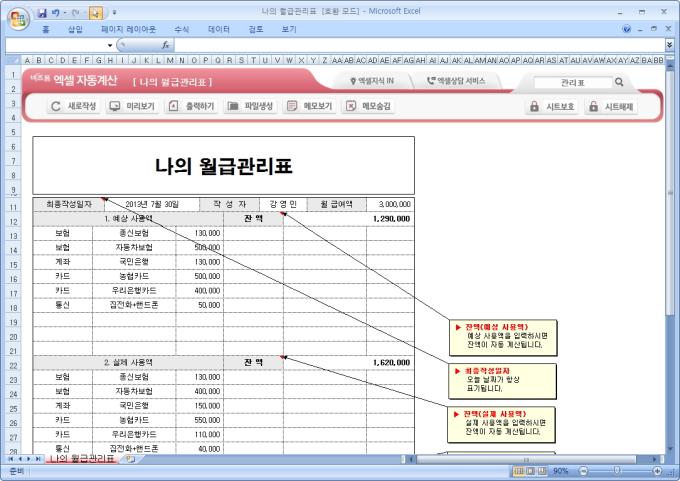The height and width of the screenshot is (481, 680).
Task: Open the Office button menu
Action: coord(18,18)
